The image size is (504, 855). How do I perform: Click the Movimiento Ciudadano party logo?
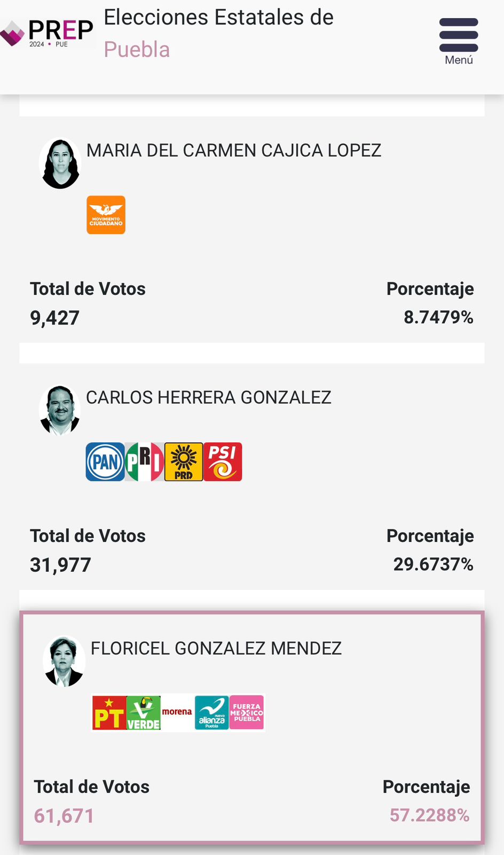106,215
